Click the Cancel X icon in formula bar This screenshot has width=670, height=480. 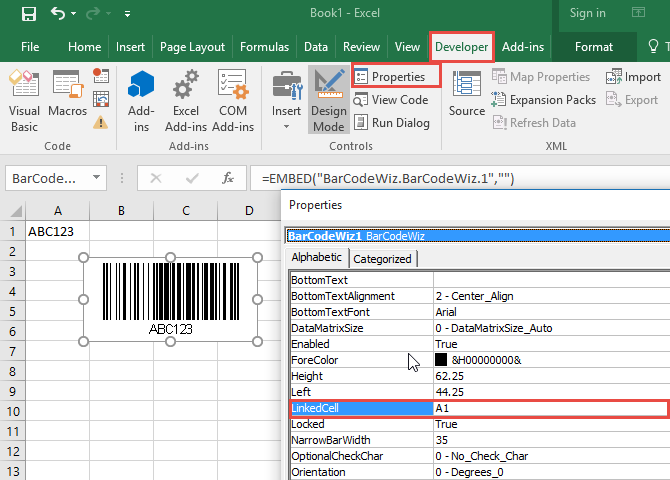156,178
